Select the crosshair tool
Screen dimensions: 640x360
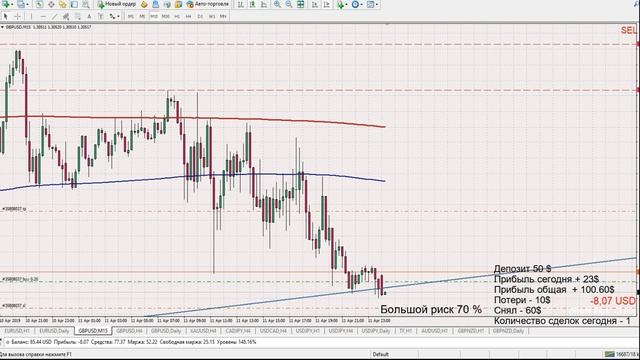click(18, 16)
